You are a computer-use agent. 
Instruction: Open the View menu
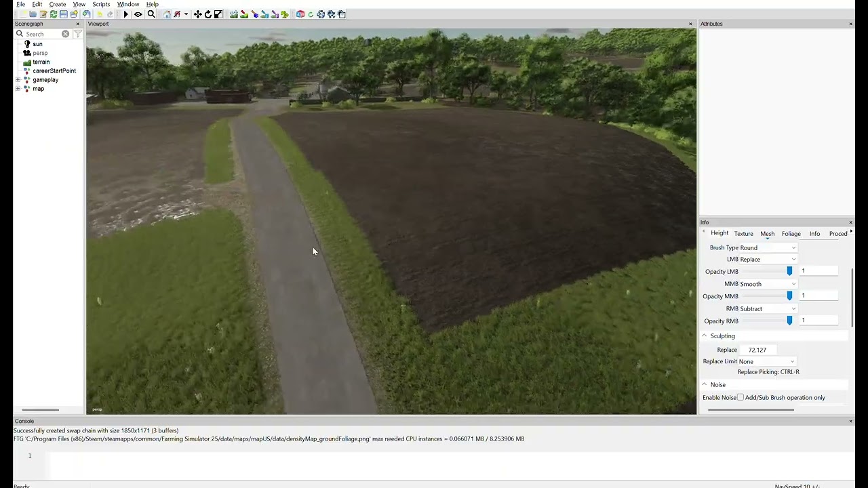[79, 4]
